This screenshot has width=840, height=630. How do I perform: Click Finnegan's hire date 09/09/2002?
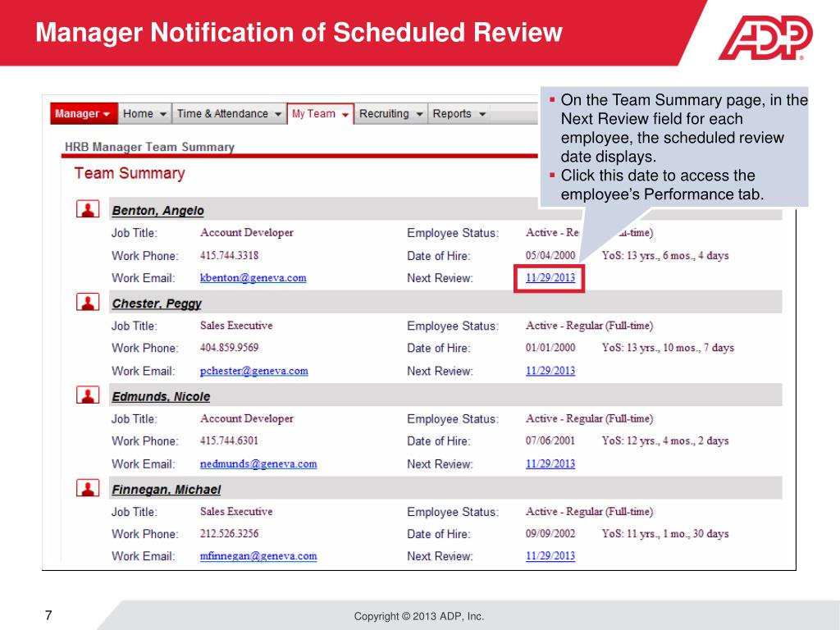pyautogui.click(x=550, y=533)
